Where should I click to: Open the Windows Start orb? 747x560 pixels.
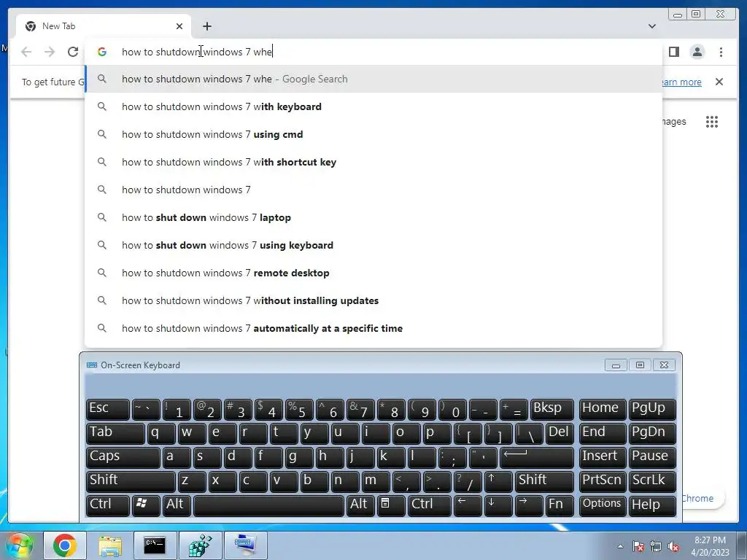(20, 545)
